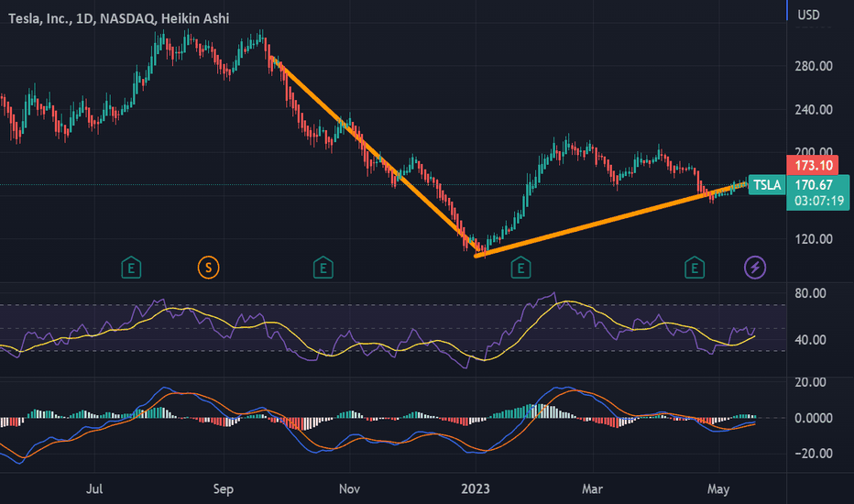Click the TSLA symbol price label

tap(766, 185)
